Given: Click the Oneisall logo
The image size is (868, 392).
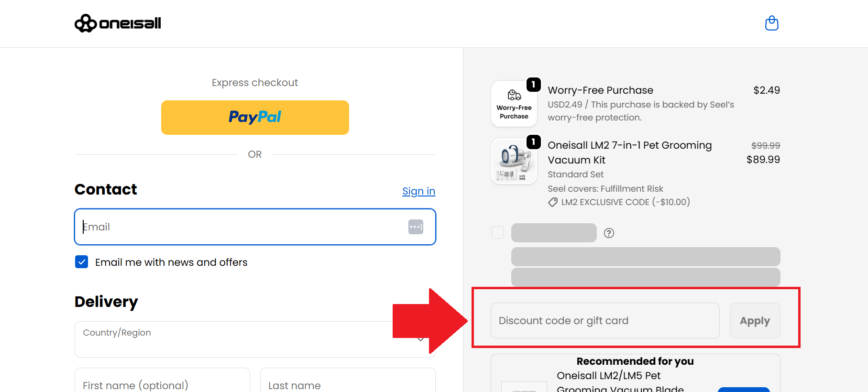Looking at the screenshot, I should pyautogui.click(x=118, y=23).
